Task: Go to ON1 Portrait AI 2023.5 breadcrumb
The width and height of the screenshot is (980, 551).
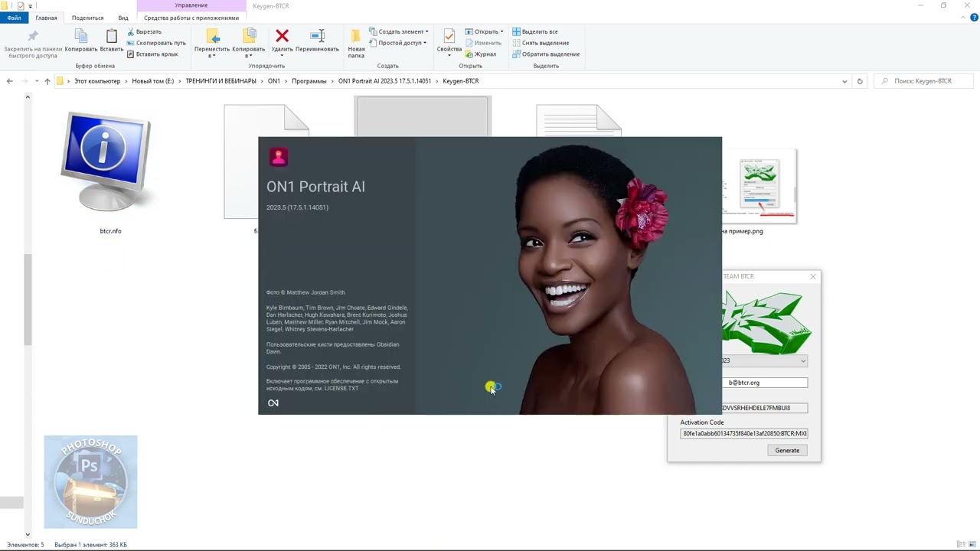Action: (384, 81)
